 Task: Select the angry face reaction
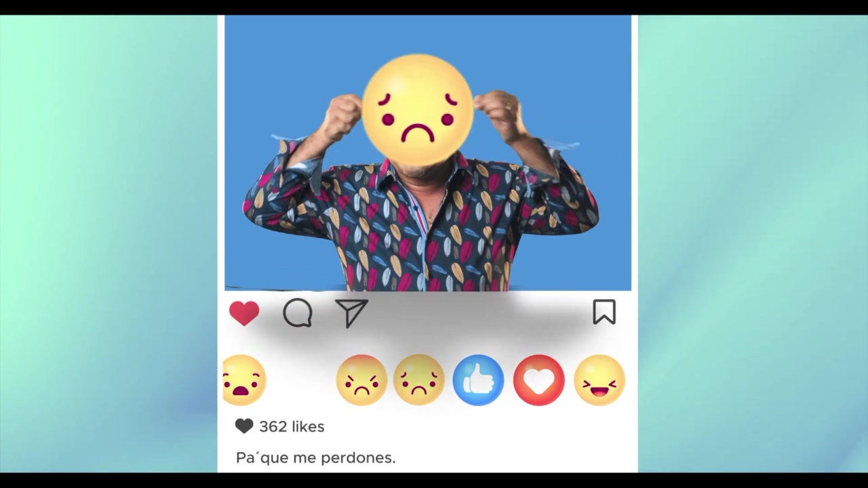pyautogui.click(x=361, y=380)
